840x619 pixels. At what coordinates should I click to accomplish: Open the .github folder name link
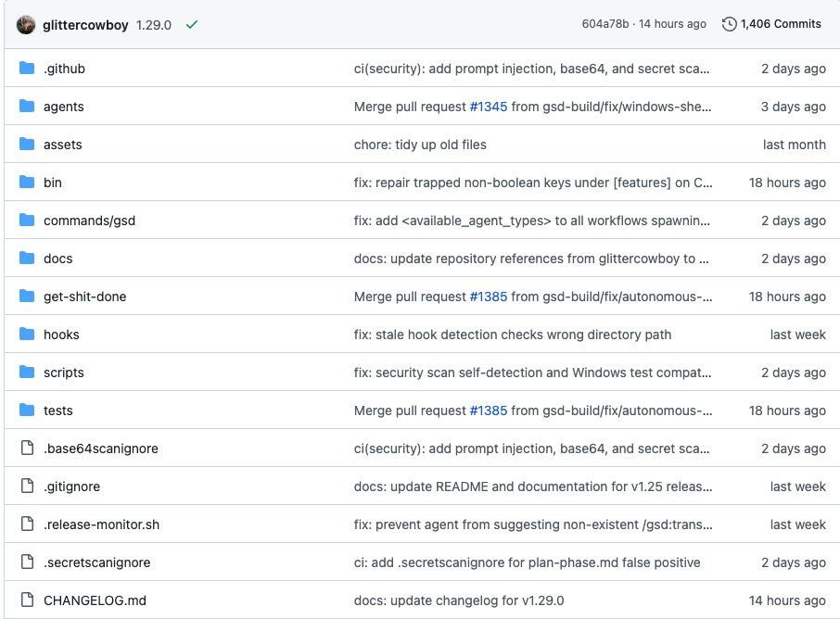64,69
